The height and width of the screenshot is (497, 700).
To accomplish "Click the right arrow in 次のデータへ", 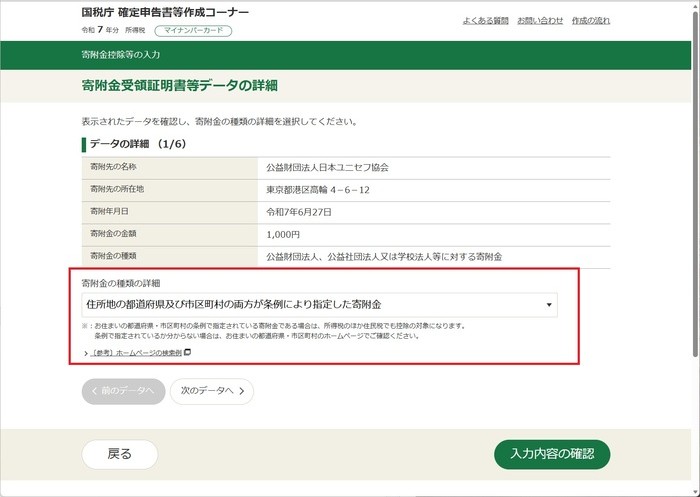I will 241,390.
